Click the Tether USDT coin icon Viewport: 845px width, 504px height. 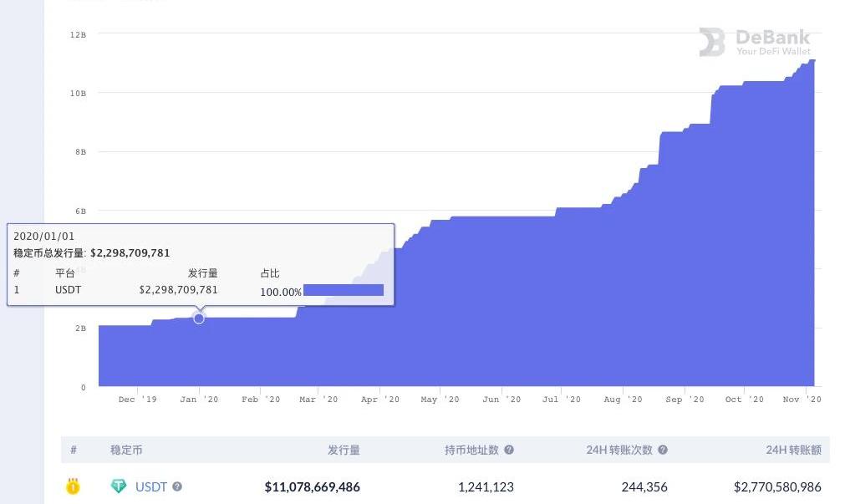[x=119, y=486]
